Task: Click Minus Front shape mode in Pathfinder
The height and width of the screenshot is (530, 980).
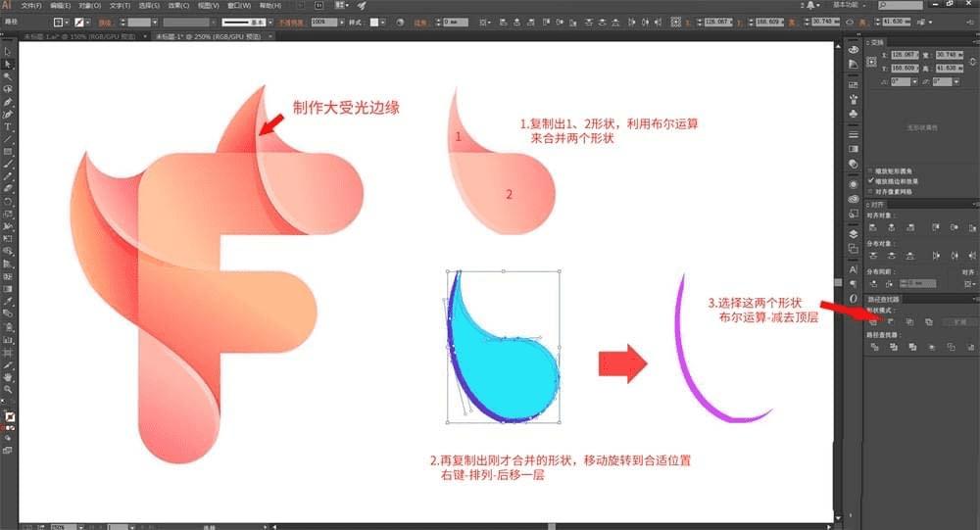Action: pyautogui.click(x=891, y=322)
